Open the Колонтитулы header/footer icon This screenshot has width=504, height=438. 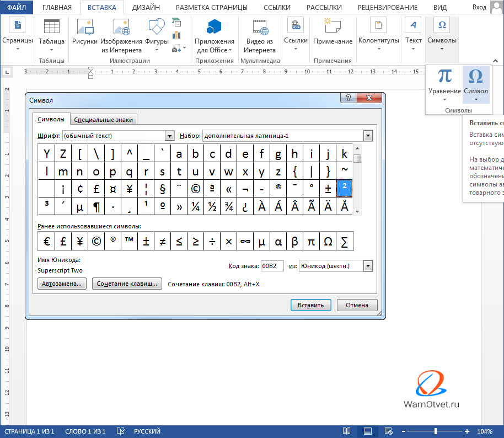pyautogui.click(x=378, y=25)
